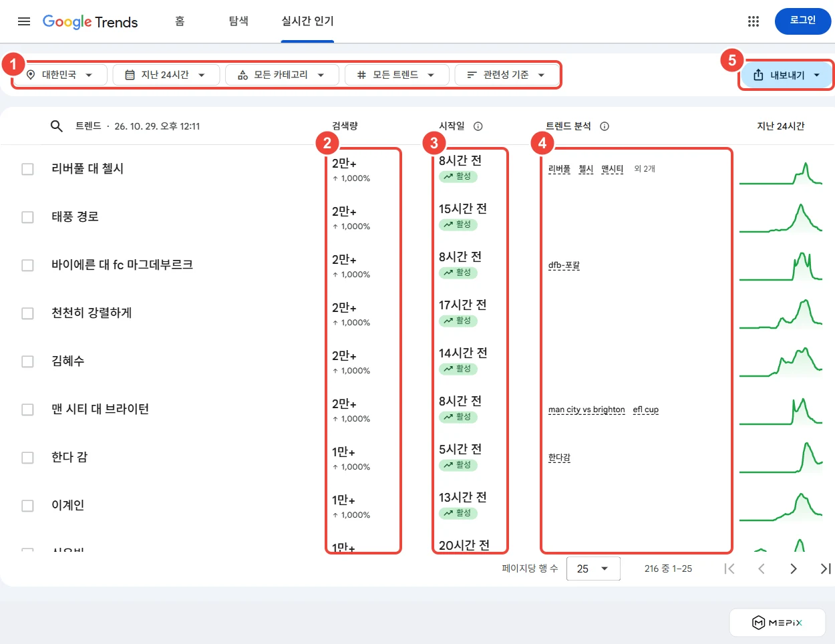The height and width of the screenshot is (644, 835).
Task: Click the 17시간 전 start time
Action: (x=462, y=305)
